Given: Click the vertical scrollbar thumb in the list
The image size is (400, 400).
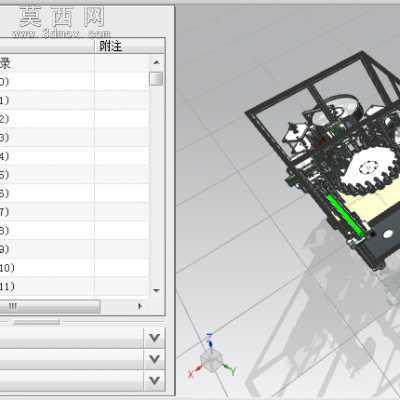Looking at the screenshot, I should (x=156, y=79).
